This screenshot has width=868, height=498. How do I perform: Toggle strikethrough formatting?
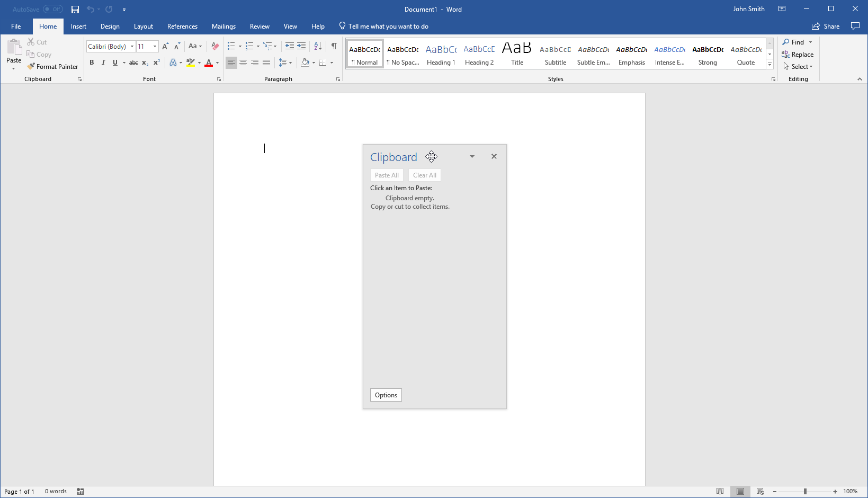coord(133,63)
